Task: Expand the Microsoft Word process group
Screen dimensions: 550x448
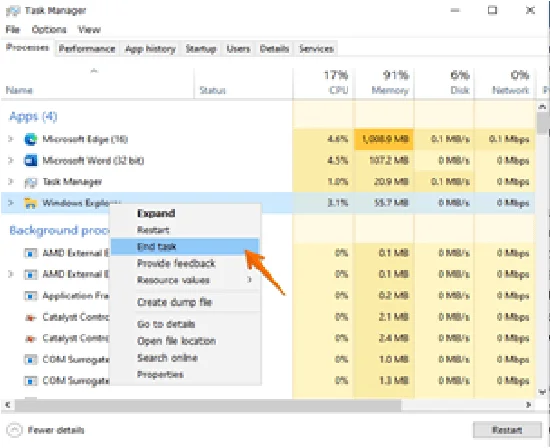Action: tap(11, 161)
